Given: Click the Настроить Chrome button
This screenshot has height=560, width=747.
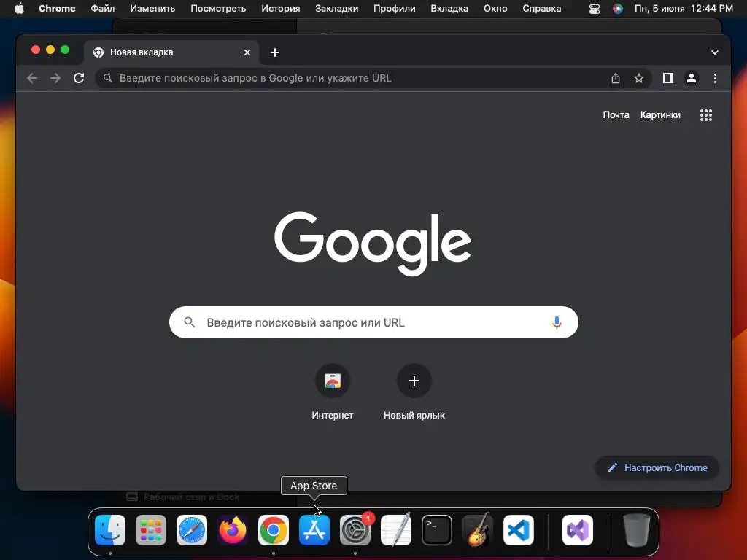Looking at the screenshot, I should (x=657, y=467).
